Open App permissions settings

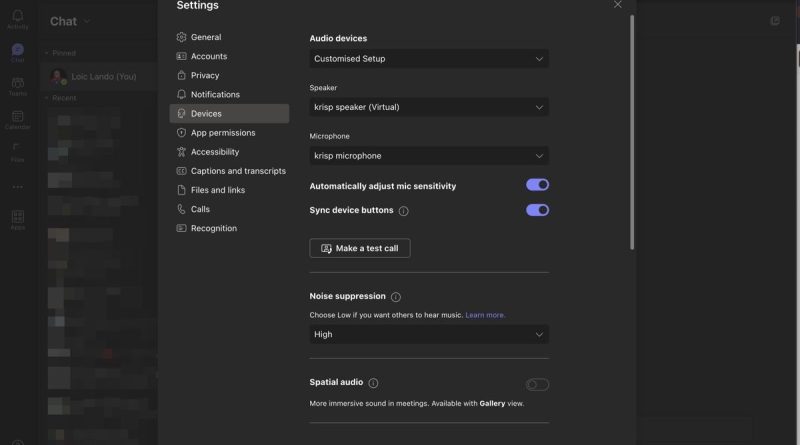229,133
